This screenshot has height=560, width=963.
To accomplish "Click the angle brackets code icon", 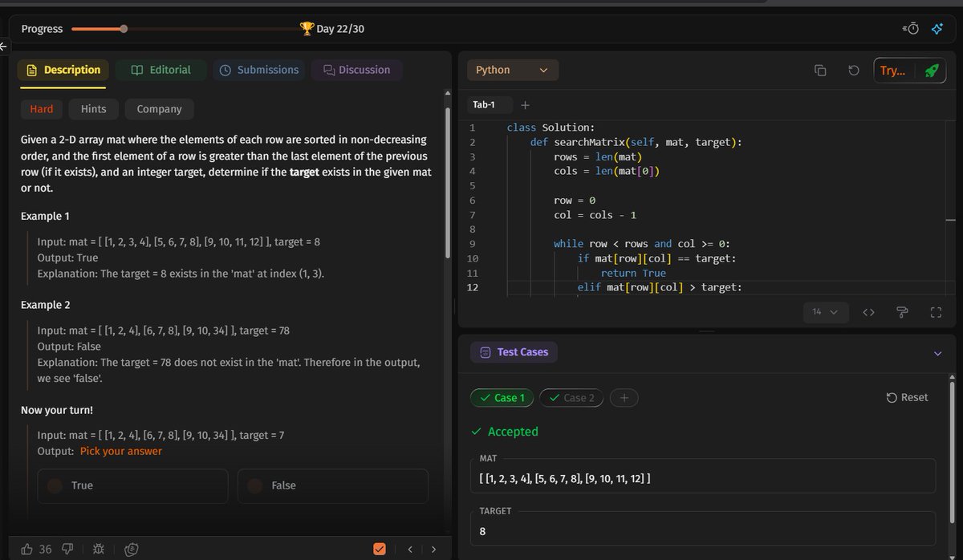I will (x=868, y=312).
